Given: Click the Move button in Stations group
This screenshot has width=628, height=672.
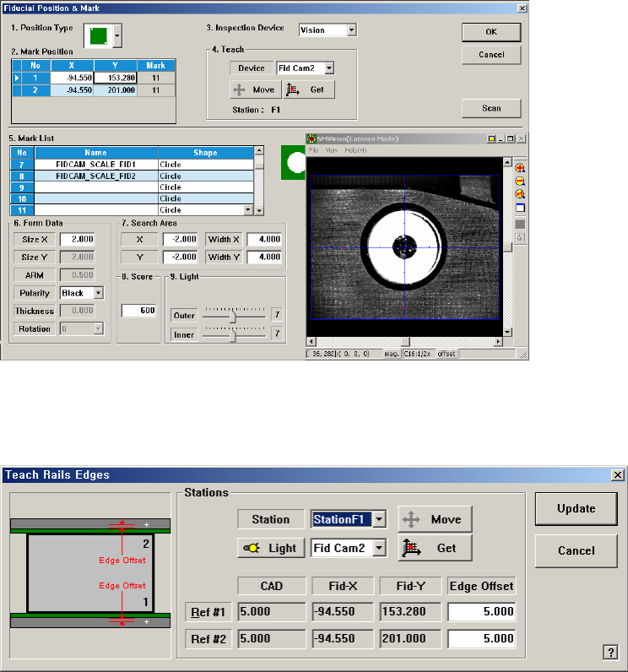Looking at the screenshot, I should 436,519.
